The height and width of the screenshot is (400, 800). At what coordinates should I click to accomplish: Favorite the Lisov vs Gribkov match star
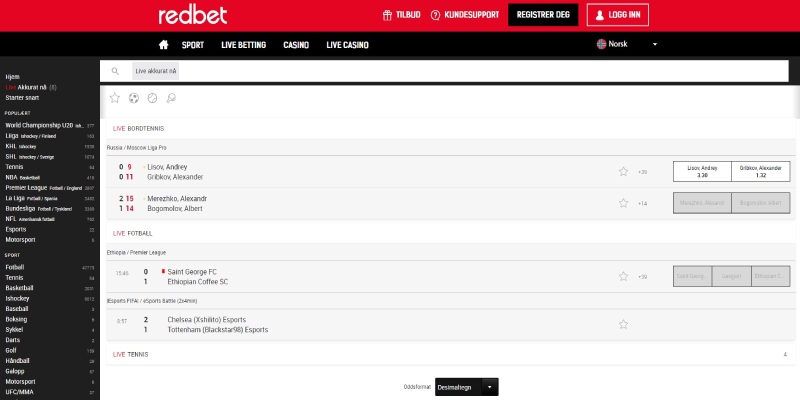623,172
